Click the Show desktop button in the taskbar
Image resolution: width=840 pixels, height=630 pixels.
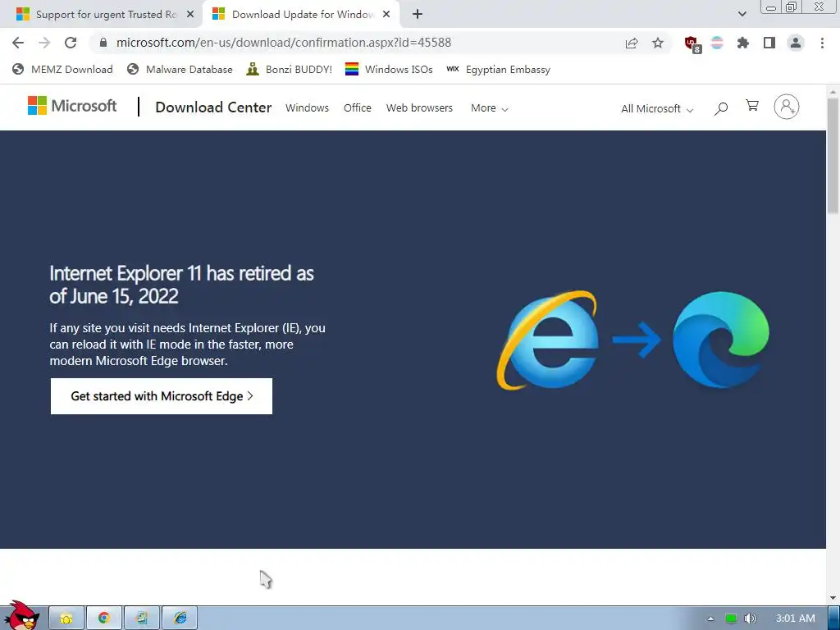[x=834, y=619]
